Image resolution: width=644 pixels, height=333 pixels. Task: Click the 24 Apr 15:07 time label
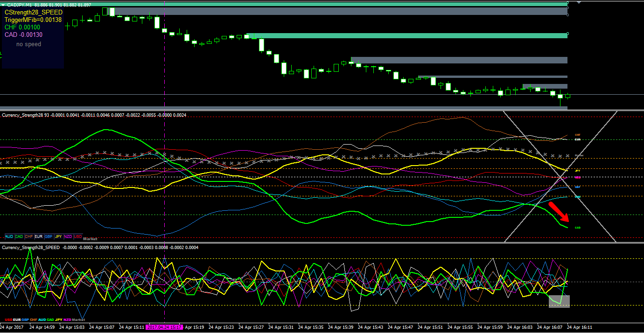click(102, 327)
